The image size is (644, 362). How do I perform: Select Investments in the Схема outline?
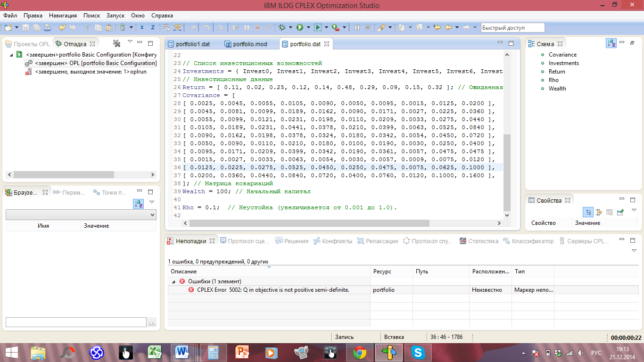tap(564, 63)
